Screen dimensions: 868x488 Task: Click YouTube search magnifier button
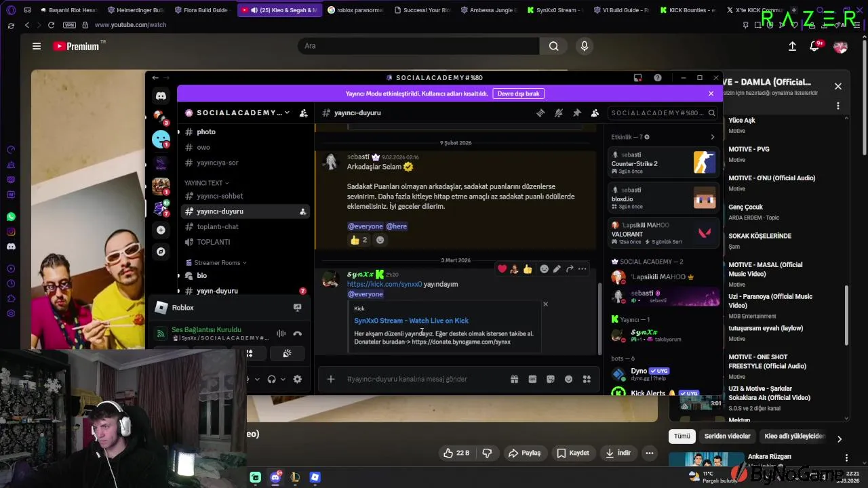click(554, 46)
